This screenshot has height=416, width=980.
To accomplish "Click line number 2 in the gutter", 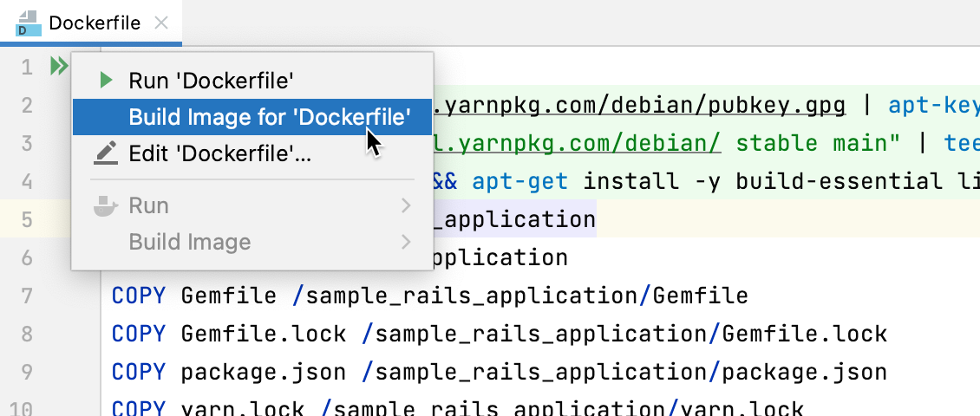I will pyautogui.click(x=27, y=105).
